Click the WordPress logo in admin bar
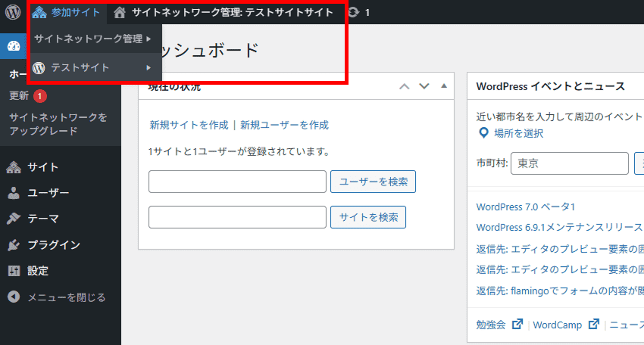The width and height of the screenshot is (644, 345). 13,12
